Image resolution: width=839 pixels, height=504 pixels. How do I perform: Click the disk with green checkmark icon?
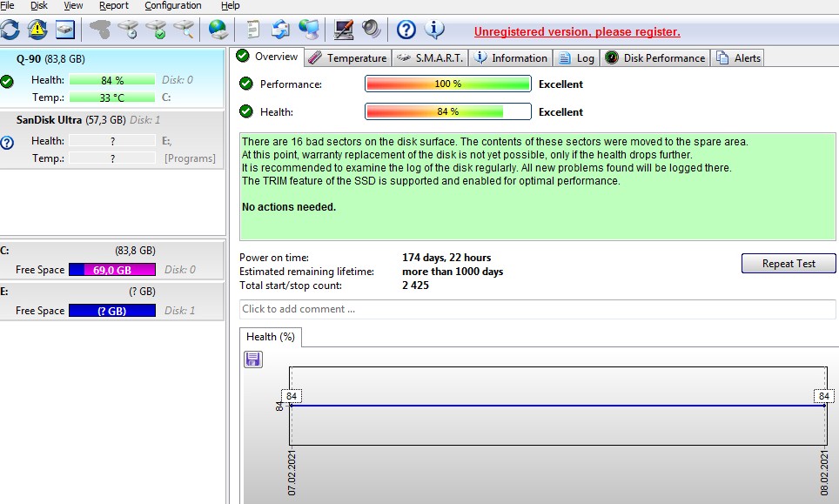pos(157,30)
